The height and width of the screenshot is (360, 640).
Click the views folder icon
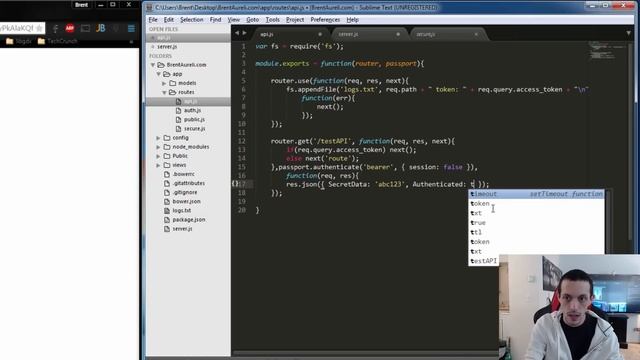pos(167,165)
